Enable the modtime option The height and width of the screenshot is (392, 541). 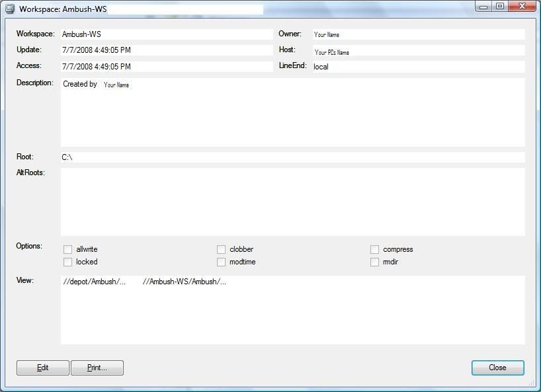[x=221, y=262]
